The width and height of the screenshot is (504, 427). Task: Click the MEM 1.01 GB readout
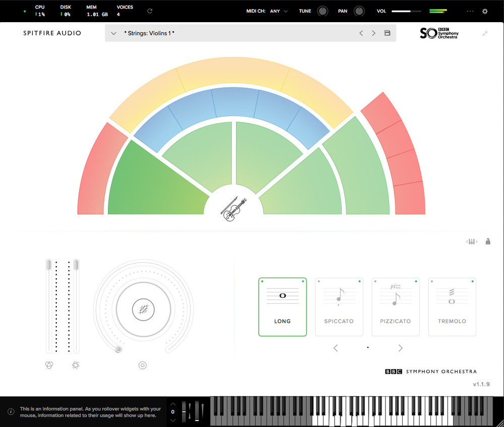click(97, 11)
